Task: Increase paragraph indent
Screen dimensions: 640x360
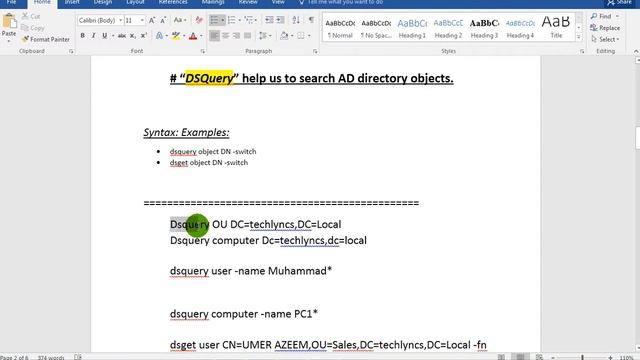Action: 280,20
